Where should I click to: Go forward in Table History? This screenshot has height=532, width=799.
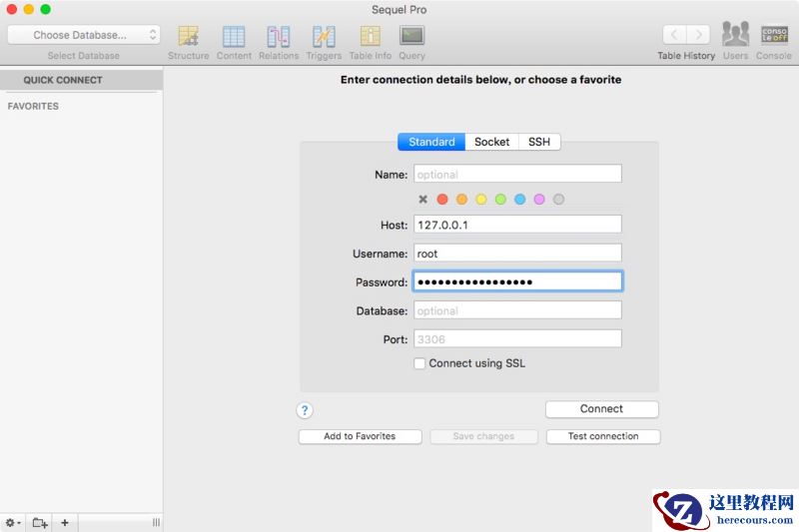(698, 35)
